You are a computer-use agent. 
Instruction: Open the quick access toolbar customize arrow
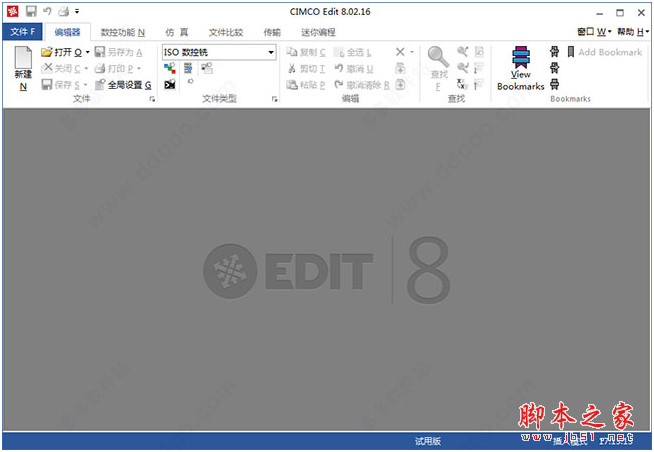(x=77, y=12)
